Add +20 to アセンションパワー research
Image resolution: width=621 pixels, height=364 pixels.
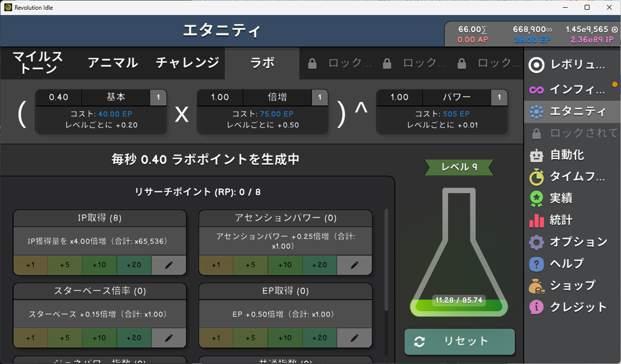click(x=320, y=265)
